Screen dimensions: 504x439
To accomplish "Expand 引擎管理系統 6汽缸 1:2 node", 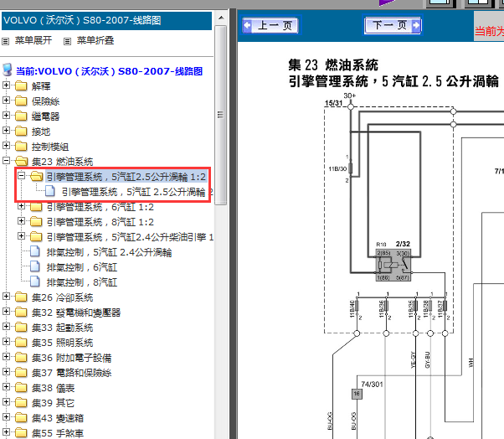I will (21, 206).
